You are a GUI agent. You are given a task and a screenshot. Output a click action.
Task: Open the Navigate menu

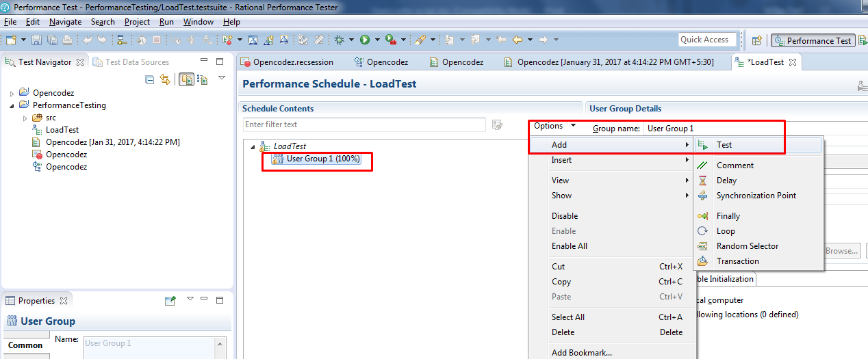coord(65,22)
